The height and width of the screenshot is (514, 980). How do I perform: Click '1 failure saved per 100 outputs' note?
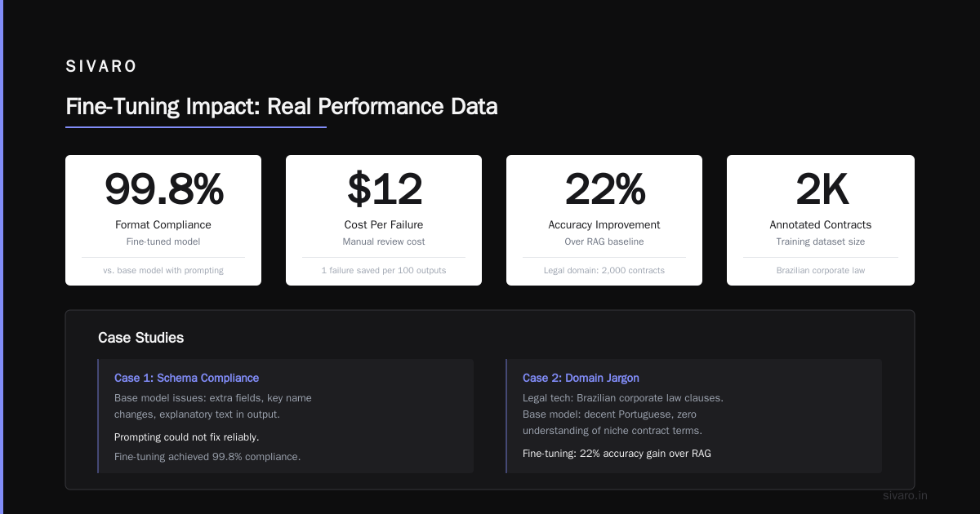(384, 270)
